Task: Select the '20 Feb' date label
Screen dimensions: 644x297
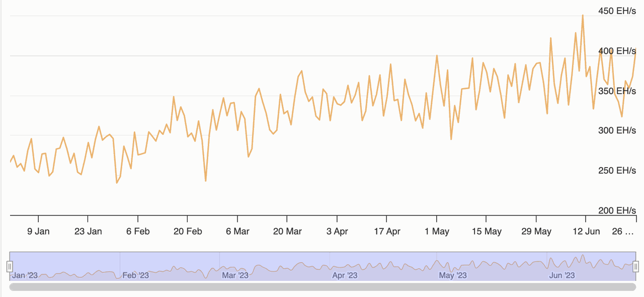Action: [189, 231]
